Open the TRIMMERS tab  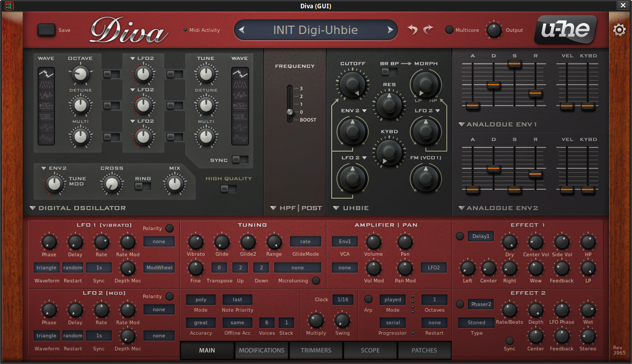coord(316,350)
